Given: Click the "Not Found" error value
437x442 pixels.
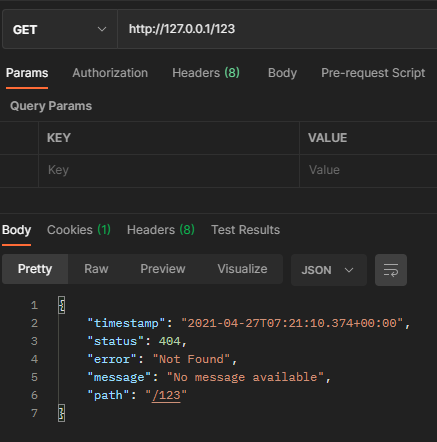Looking at the screenshot, I should [191, 359].
